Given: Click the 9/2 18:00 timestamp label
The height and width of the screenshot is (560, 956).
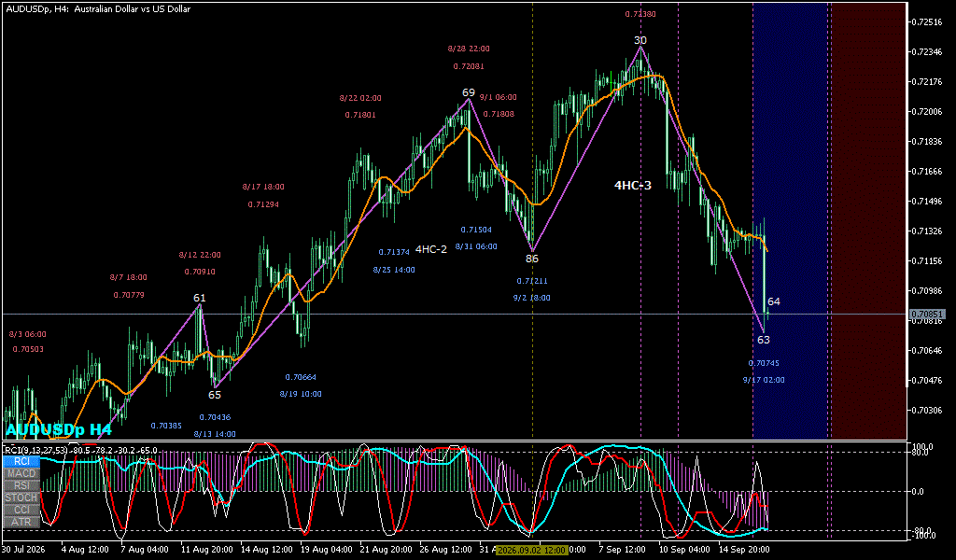Looking at the screenshot, I should pyautogui.click(x=531, y=298).
